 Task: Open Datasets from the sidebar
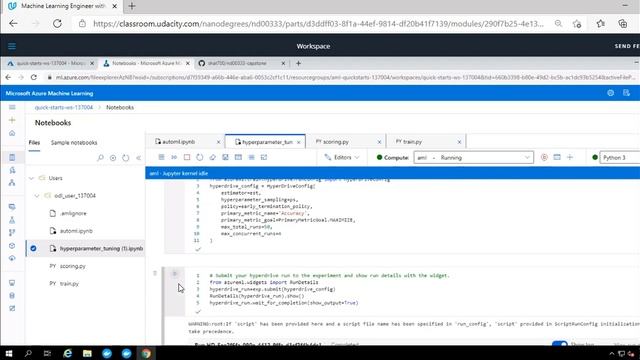point(12,207)
